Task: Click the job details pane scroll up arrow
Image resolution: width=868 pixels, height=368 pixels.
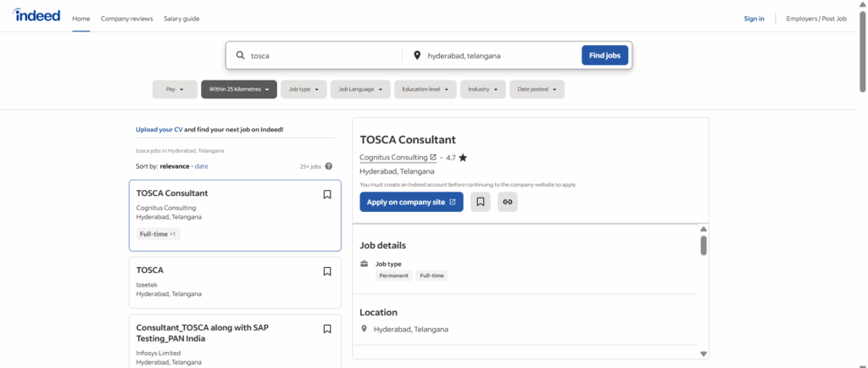Action: (704, 229)
